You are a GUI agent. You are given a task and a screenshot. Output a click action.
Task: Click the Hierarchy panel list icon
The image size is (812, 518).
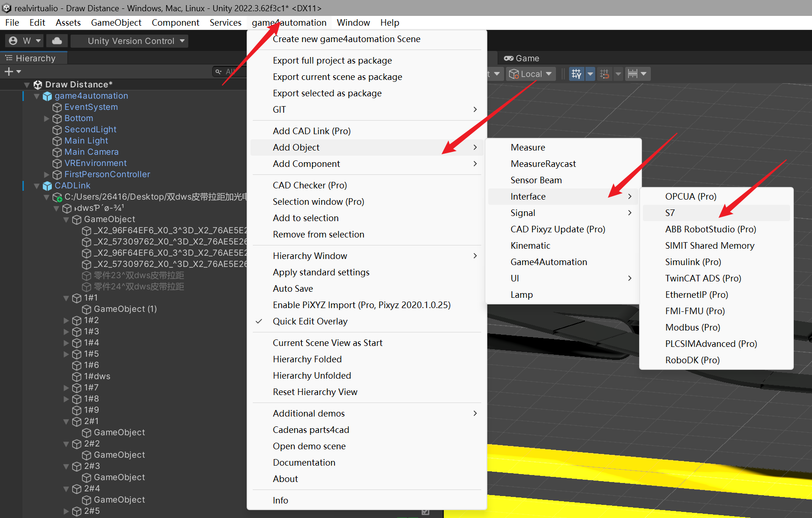click(9, 58)
